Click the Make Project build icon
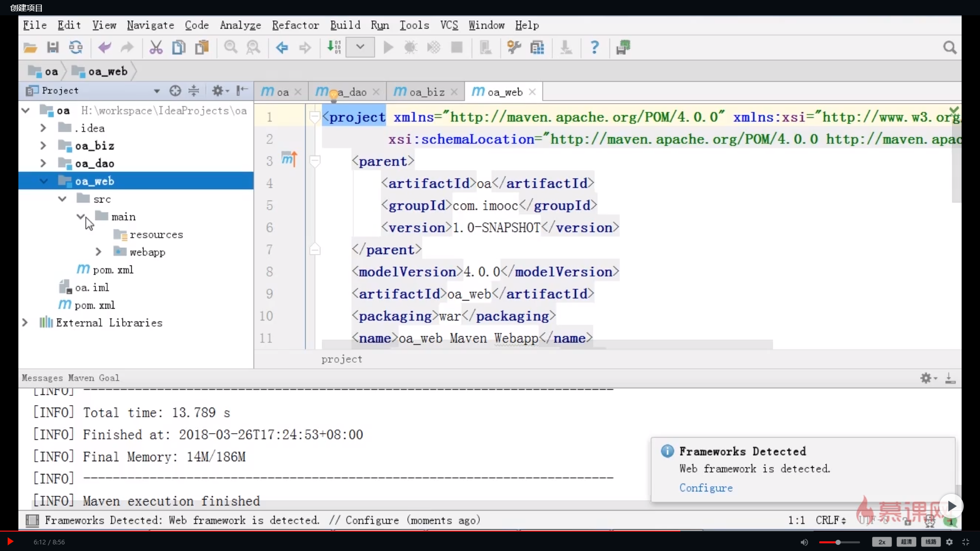This screenshot has width=980, height=551. pos(334,48)
